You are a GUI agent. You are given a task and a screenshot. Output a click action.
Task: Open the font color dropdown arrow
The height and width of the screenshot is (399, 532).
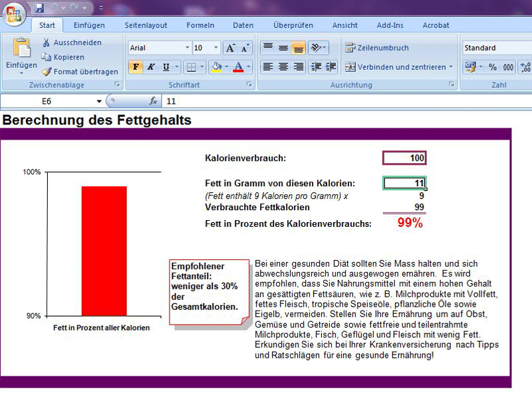pos(249,67)
